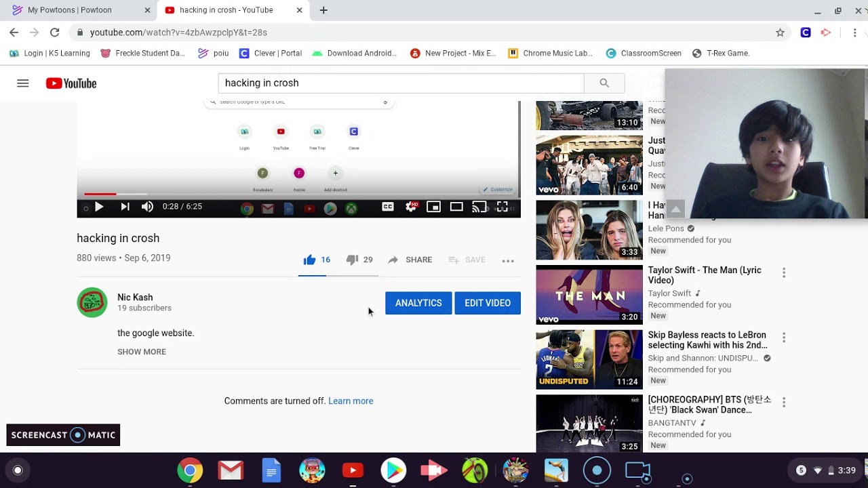This screenshot has height=488, width=868.
Task: Open the Skip Bayless UNDISPUTED thumbnail
Action: (589, 359)
